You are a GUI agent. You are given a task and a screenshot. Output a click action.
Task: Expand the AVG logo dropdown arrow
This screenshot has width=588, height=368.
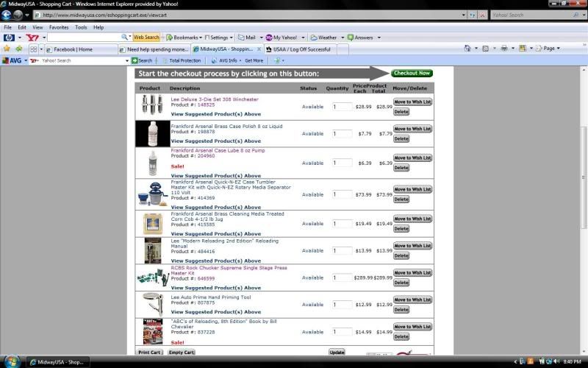(26, 60)
